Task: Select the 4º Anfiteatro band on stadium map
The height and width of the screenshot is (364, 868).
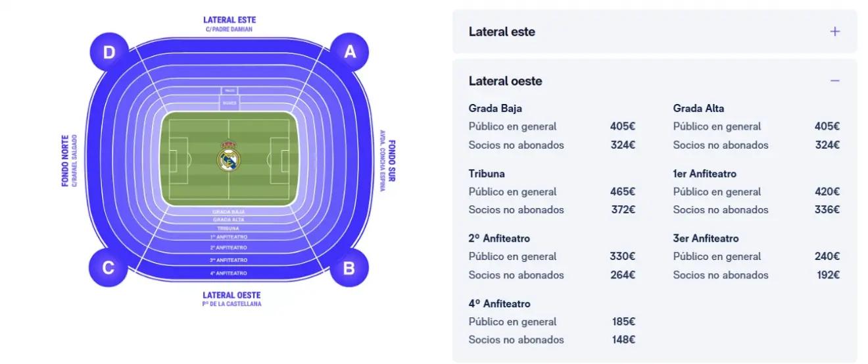Action: [229, 273]
